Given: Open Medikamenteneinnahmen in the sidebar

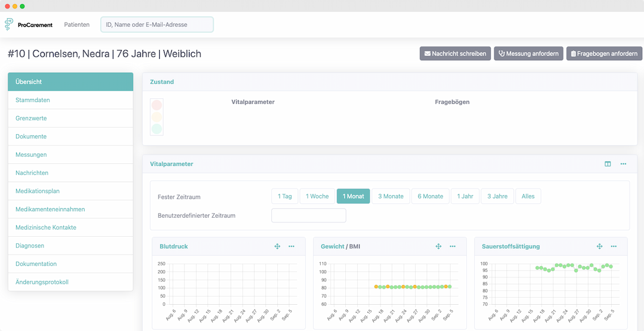Looking at the screenshot, I should click(x=70, y=209).
